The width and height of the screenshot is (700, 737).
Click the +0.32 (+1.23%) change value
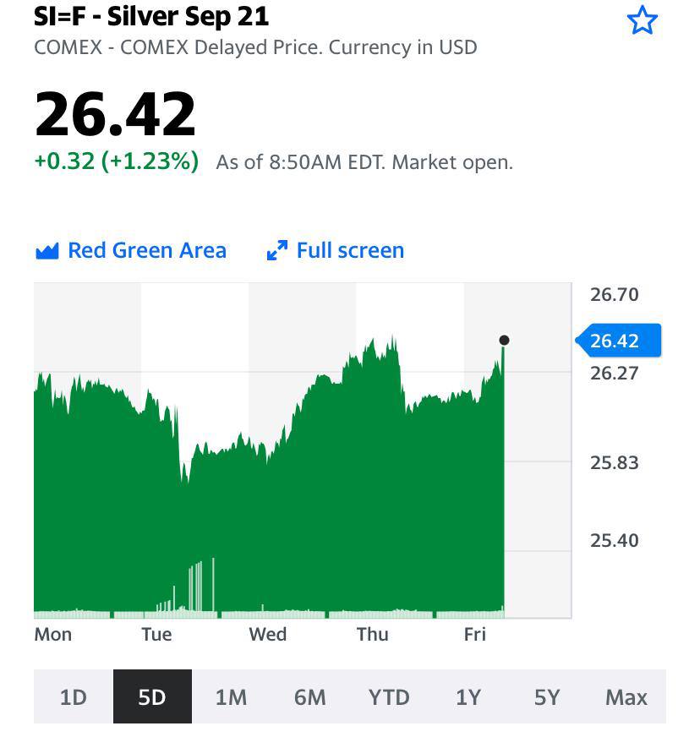[x=117, y=161]
